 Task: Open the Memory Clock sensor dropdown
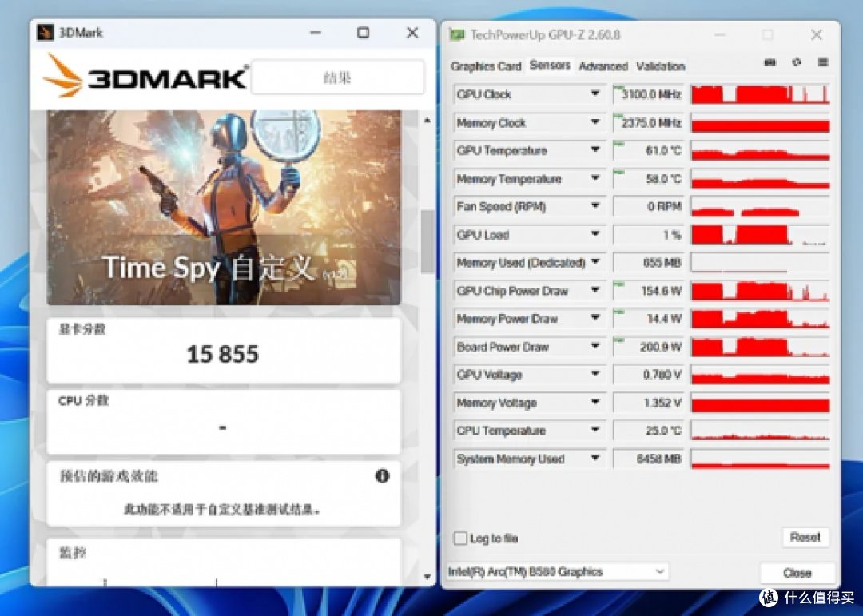tap(595, 122)
